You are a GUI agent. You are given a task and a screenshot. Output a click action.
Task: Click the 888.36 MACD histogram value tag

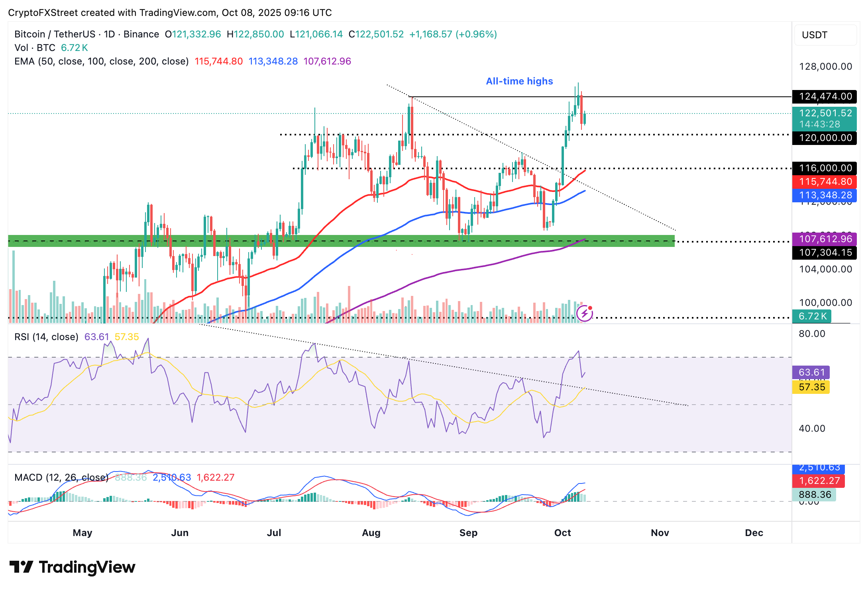click(815, 495)
